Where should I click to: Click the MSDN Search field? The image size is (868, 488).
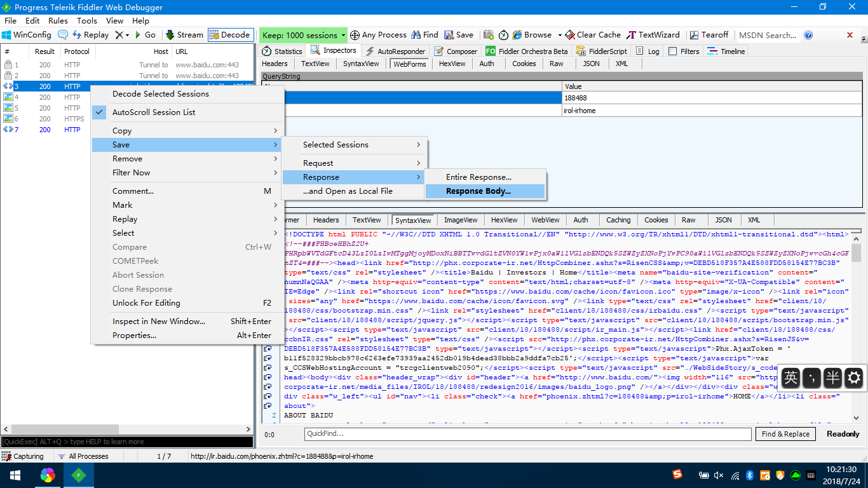coord(767,35)
